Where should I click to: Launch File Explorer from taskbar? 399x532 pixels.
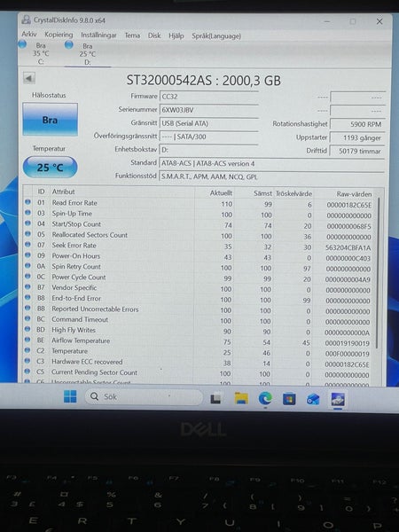coord(241,398)
